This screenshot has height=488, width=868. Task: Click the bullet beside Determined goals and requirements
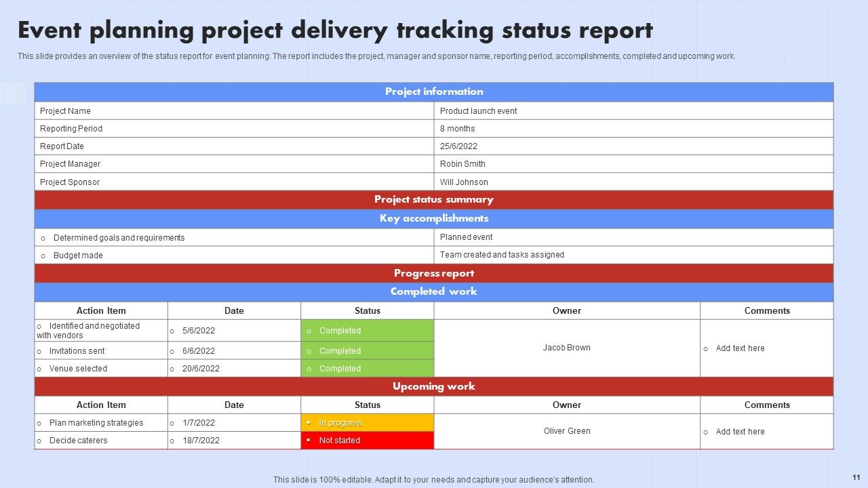click(43, 237)
